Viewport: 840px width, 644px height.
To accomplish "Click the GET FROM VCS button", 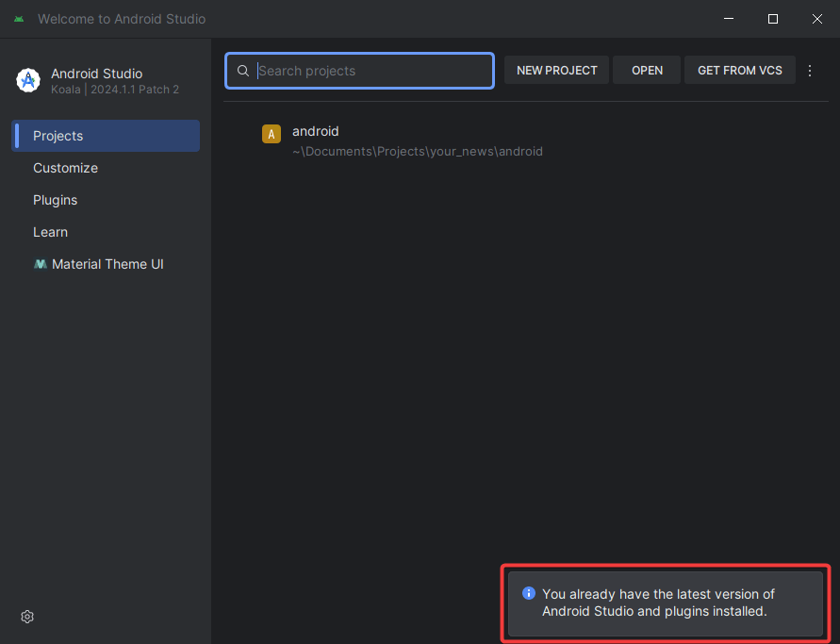I will click(x=739, y=70).
